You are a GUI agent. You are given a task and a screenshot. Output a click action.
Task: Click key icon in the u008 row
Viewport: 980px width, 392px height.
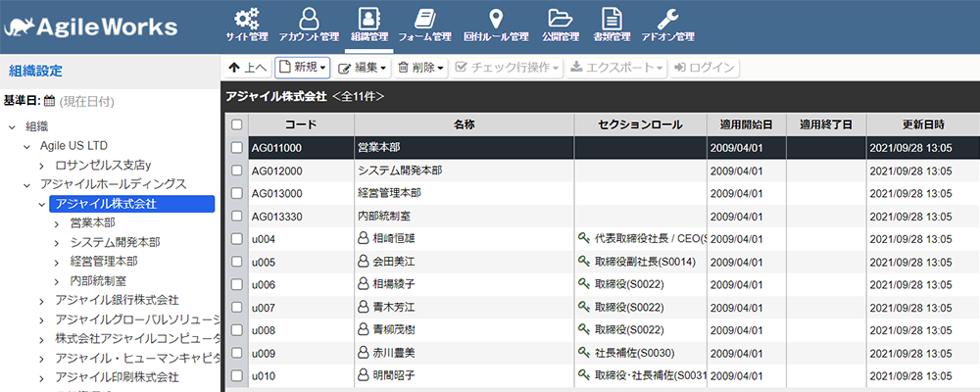click(x=584, y=330)
